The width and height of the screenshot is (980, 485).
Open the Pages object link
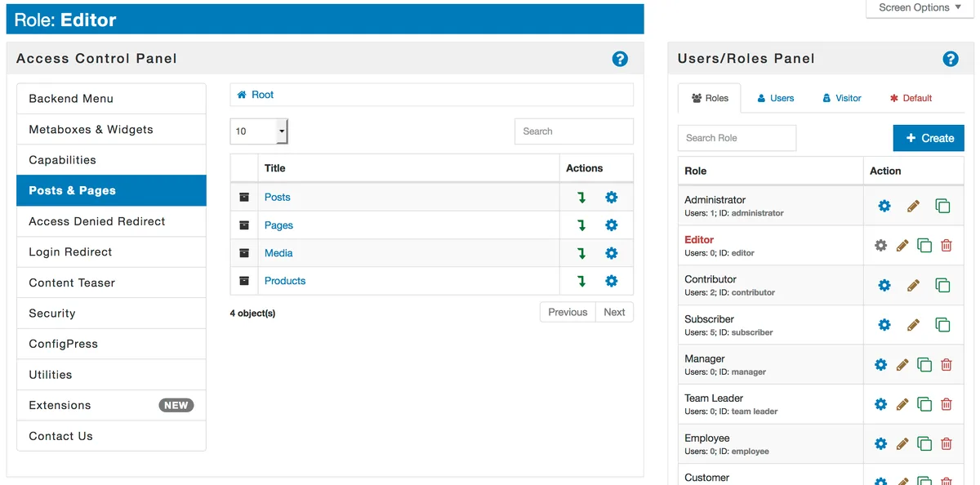278,225
